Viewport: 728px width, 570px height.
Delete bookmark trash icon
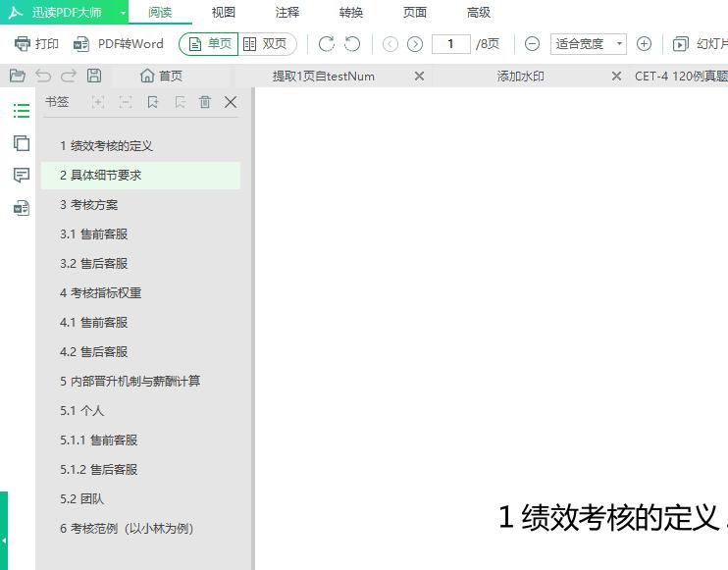click(205, 102)
